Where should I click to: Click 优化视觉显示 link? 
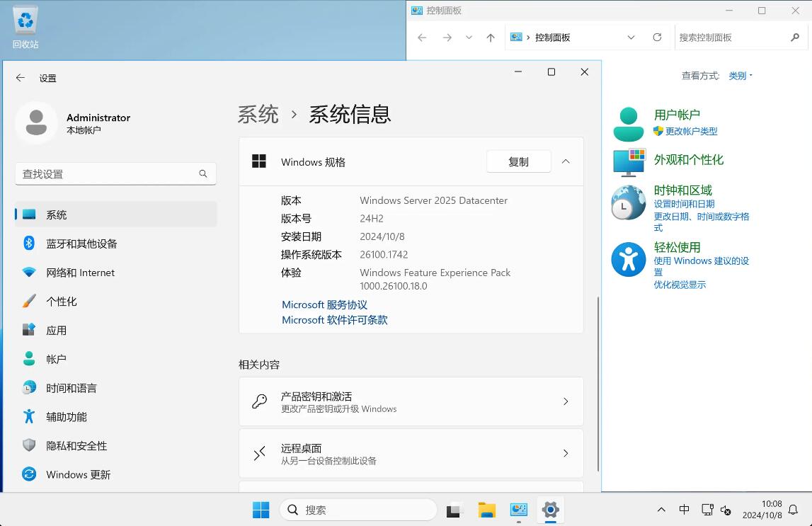click(680, 285)
